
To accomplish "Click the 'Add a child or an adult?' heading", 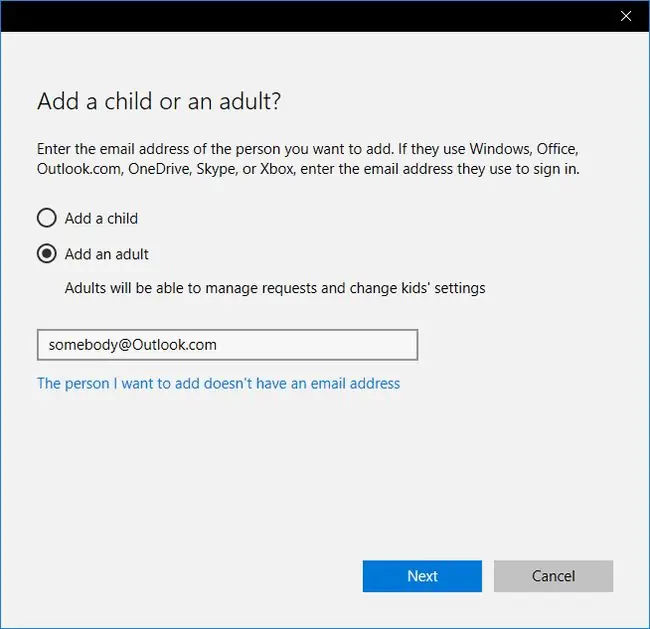I will point(159,101).
